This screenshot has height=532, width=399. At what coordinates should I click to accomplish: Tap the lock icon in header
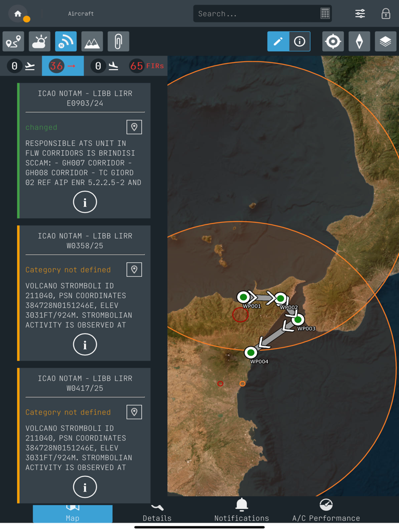(386, 14)
